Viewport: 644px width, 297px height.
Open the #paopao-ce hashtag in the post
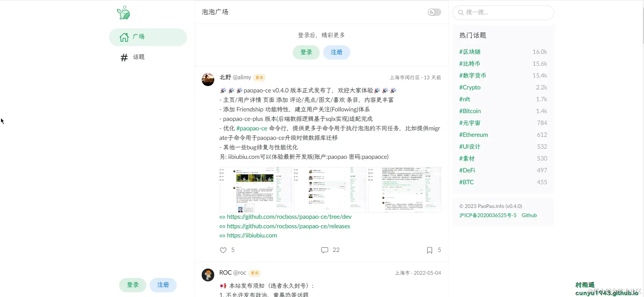point(252,128)
